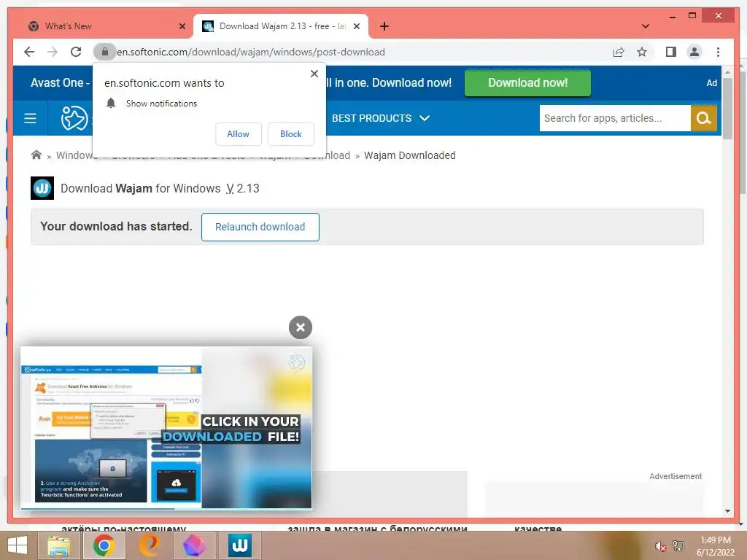Close the Download Wajam tab
This screenshot has width=747, height=560.
(356, 26)
